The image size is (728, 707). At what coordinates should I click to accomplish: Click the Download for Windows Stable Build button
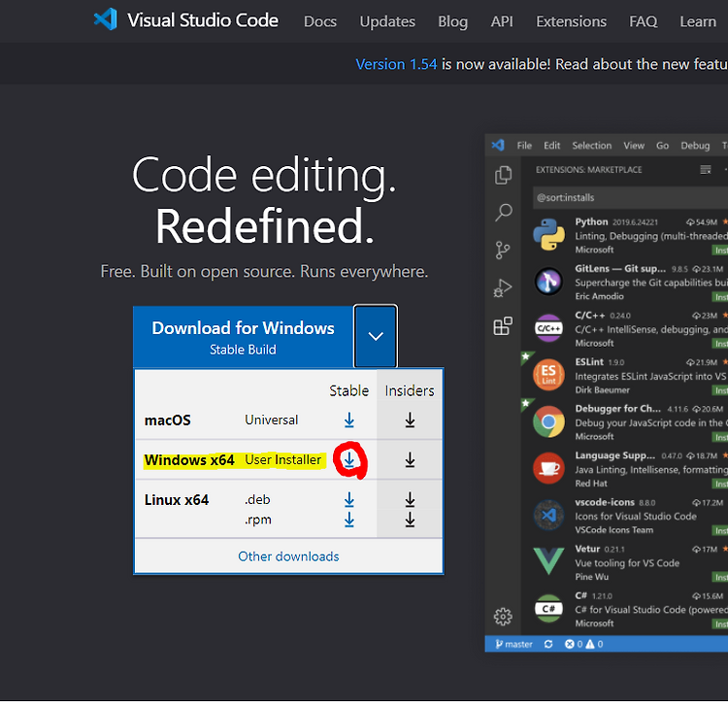pyautogui.click(x=244, y=337)
